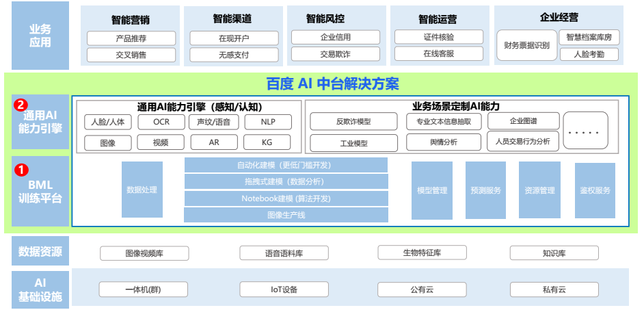
Task: Click the 自动化建模 (更低门槛开发) bar
Action: point(286,165)
